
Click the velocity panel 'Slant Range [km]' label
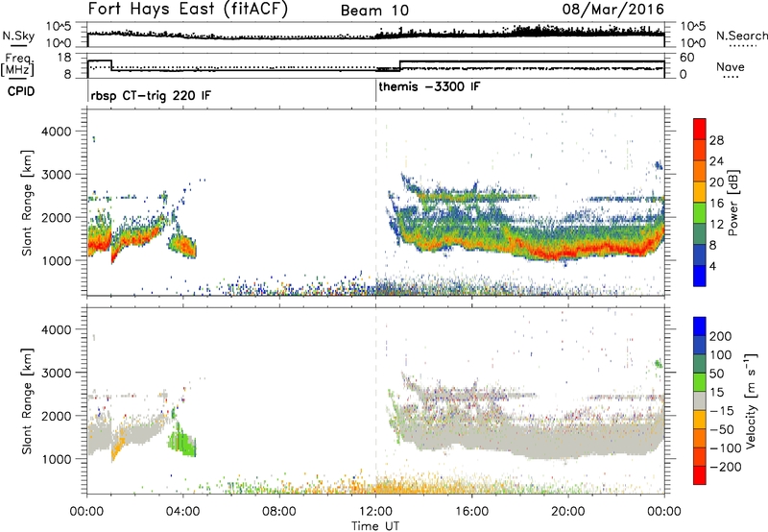coord(27,401)
